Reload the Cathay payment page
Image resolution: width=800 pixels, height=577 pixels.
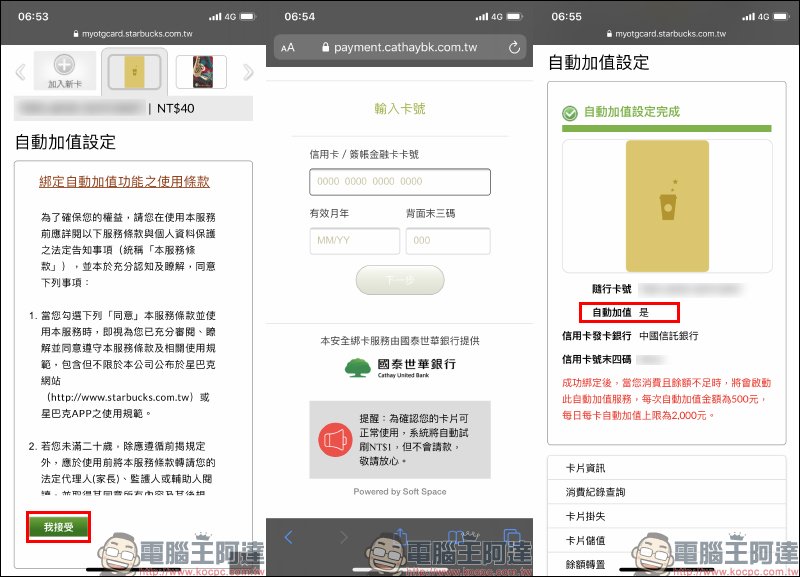514,47
